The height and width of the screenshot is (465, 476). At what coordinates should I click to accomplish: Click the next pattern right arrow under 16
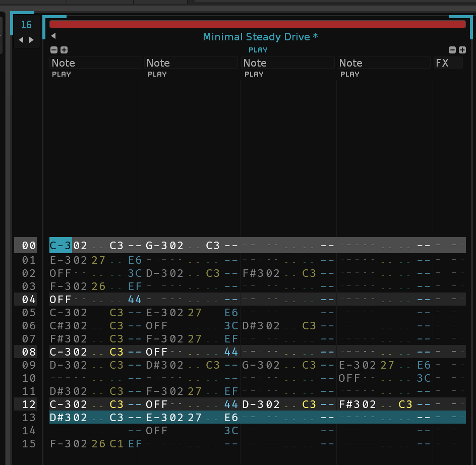click(31, 40)
